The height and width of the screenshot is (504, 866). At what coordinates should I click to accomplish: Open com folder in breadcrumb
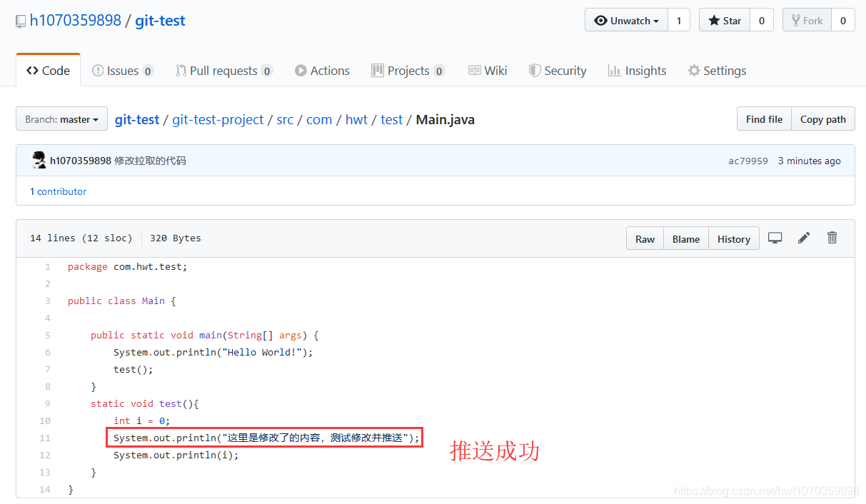pyautogui.click(x=319, y=119)
